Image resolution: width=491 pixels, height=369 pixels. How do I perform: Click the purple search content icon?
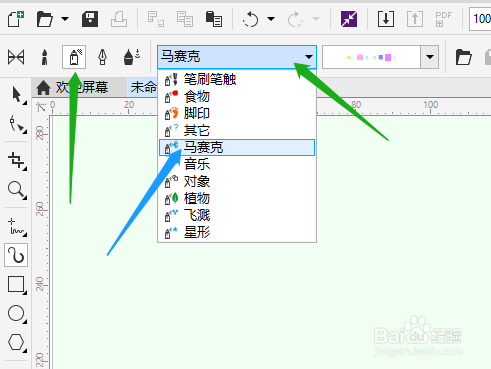(349, 19)
